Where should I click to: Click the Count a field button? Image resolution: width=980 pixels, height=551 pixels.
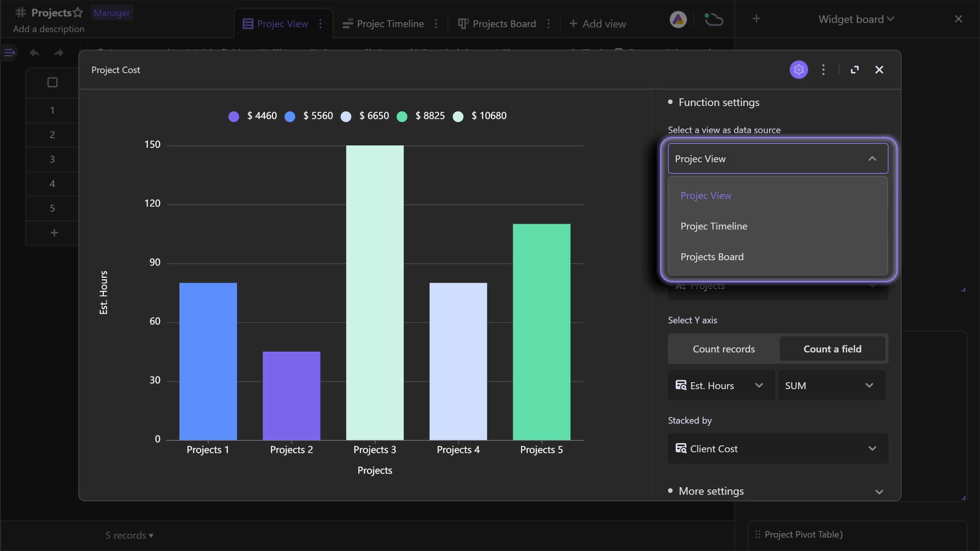point(833,348)
